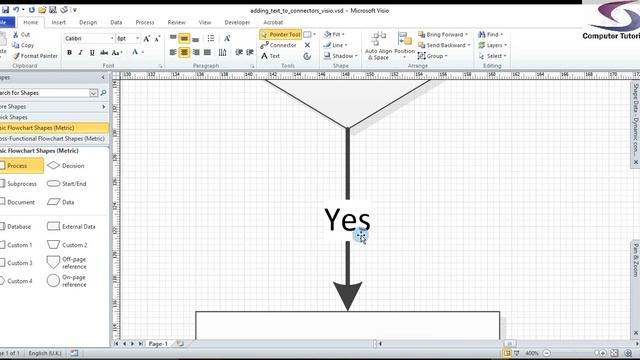Toggle the macro recording status bar icon
The height and width of the screenshot is (360, 640).
click(x=74, y=353)
